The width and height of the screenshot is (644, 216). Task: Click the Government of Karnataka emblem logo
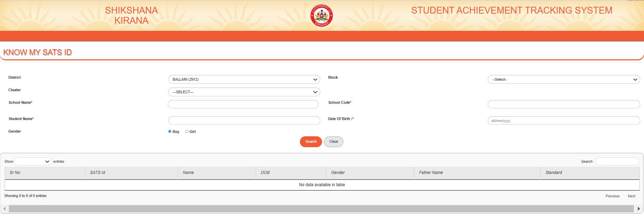tap(321, 16)
